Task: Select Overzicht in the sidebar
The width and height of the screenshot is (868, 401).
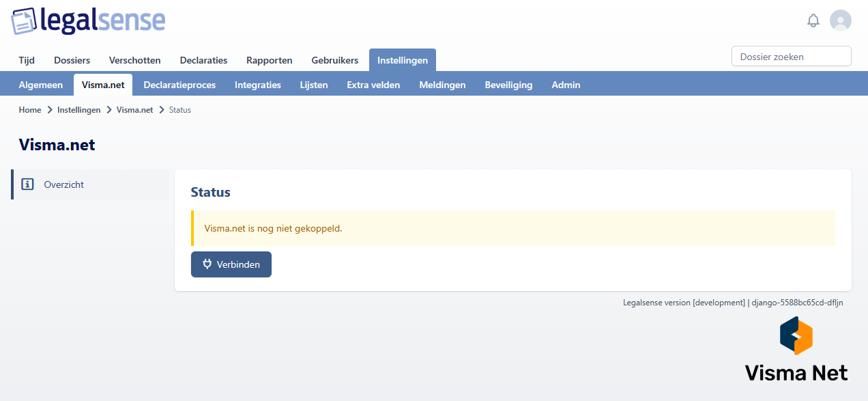Action: tap(90, 184)
